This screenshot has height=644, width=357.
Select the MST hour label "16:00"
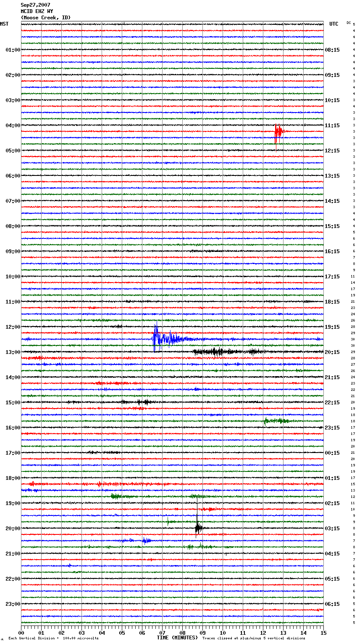click(13, 428)
